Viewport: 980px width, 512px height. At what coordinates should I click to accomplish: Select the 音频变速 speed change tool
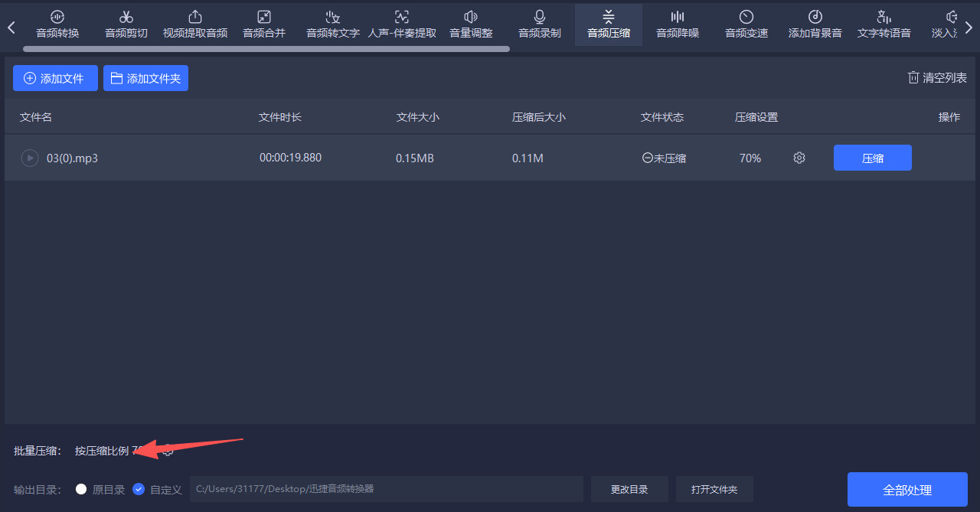tap(746, 24)
